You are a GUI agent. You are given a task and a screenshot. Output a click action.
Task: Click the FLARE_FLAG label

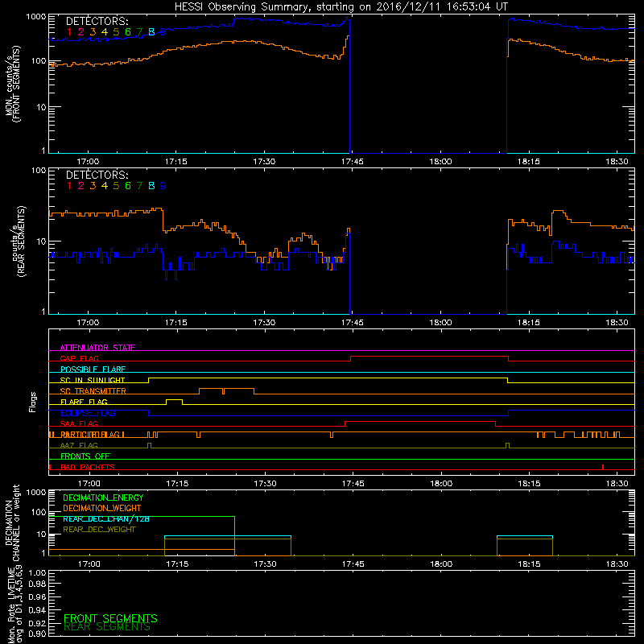click(x=84, y=402)
